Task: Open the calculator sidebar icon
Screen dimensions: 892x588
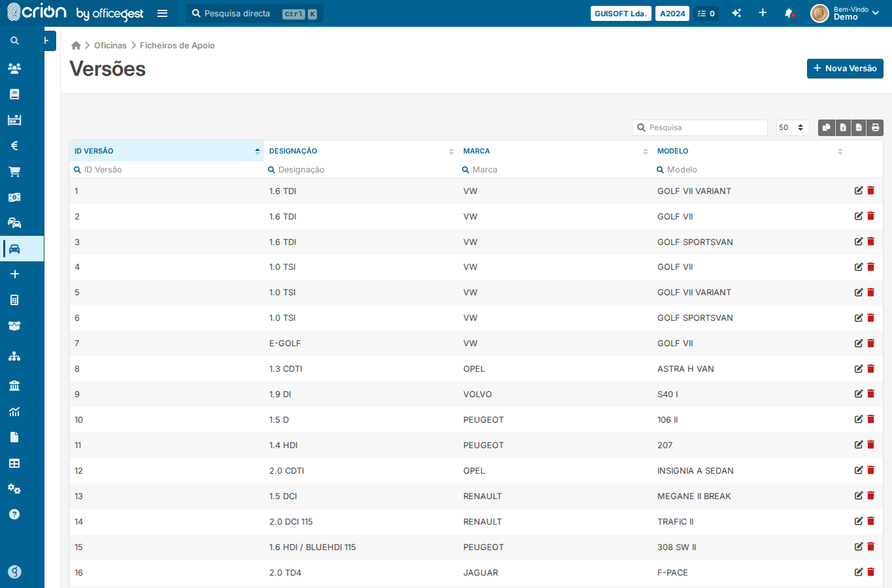Action: pos(14,300)
